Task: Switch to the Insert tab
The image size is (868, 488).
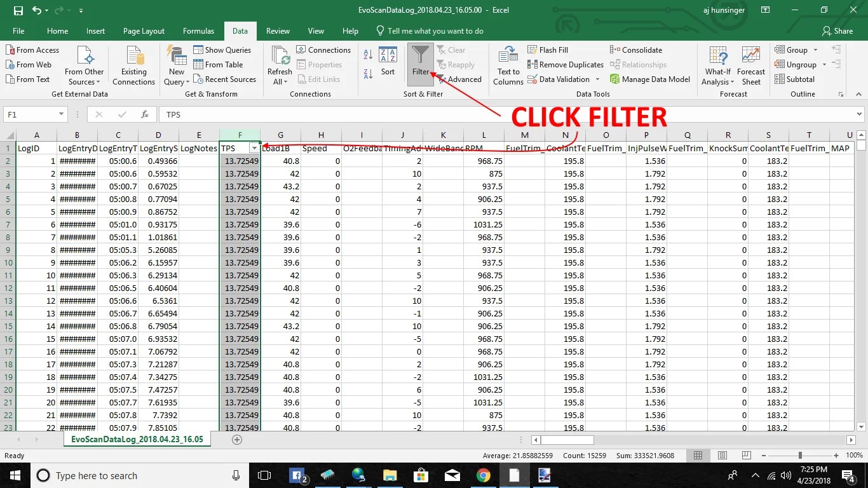Action: coord(95,31)
